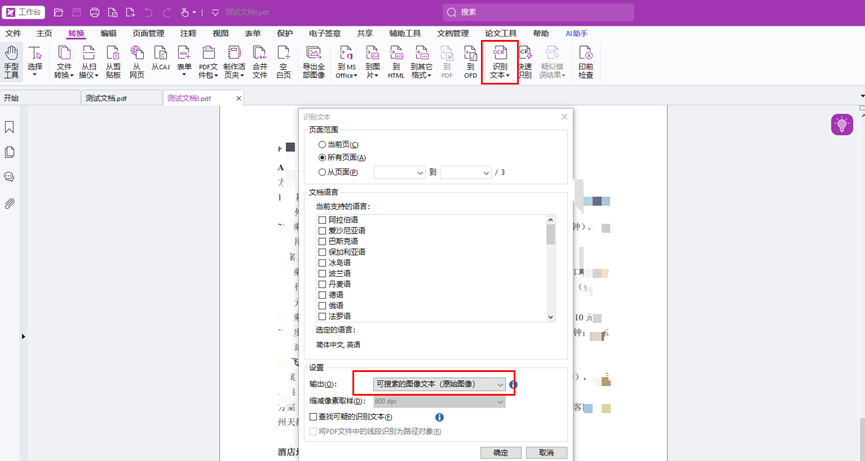Click the purple lightbulb assistant icon
865x461 pixels.
click(841, 124)
